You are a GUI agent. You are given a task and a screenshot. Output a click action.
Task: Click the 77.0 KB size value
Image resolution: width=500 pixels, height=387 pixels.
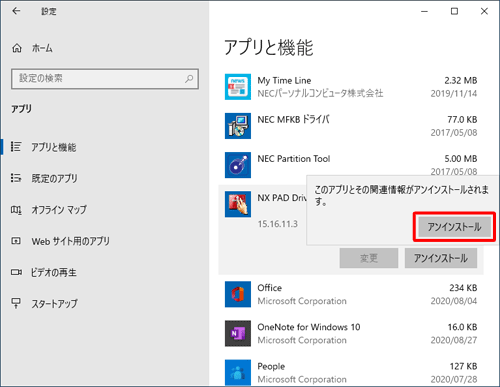pos(462,119)
